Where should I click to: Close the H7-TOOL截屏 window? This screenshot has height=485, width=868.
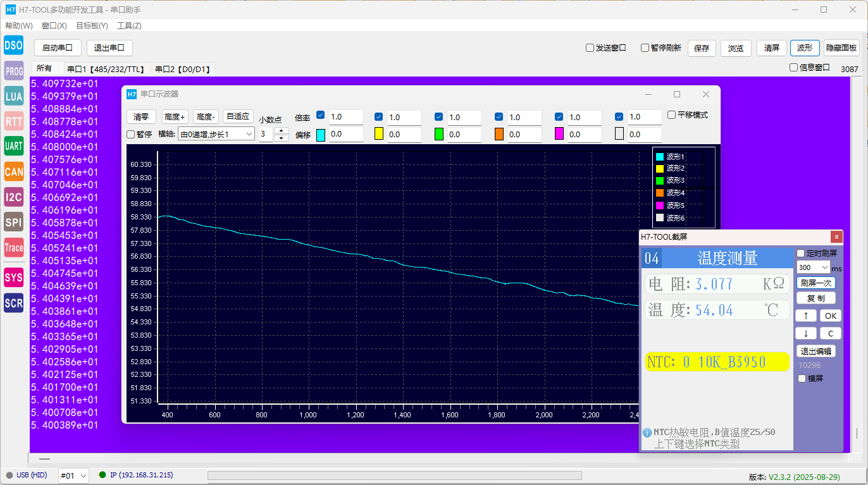(836, 237)
